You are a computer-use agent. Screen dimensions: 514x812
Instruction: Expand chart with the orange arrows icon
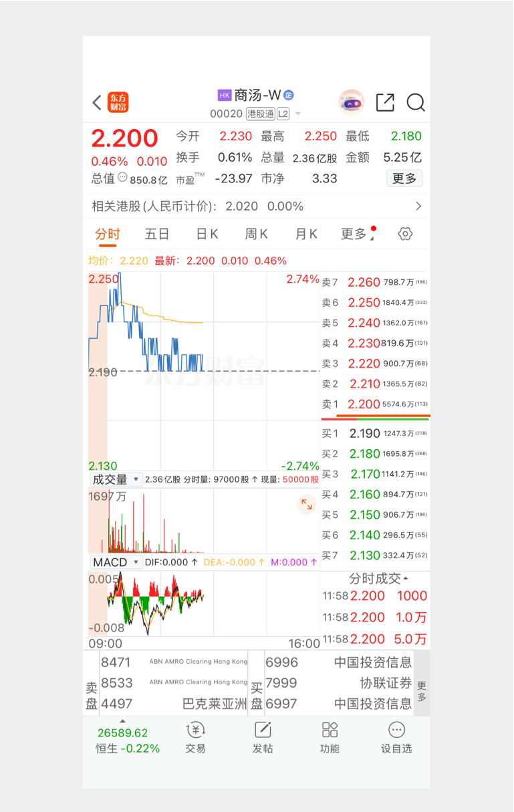(307, 505)
